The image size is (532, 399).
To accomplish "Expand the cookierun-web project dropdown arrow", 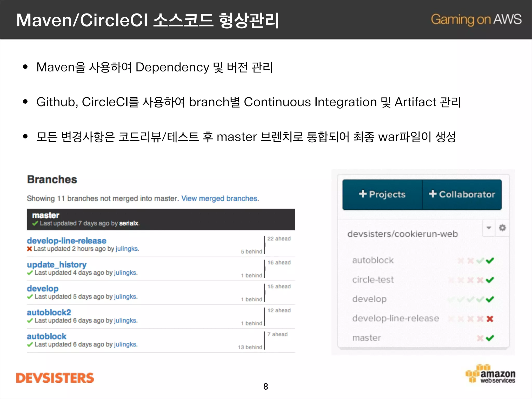I will 489,228.
